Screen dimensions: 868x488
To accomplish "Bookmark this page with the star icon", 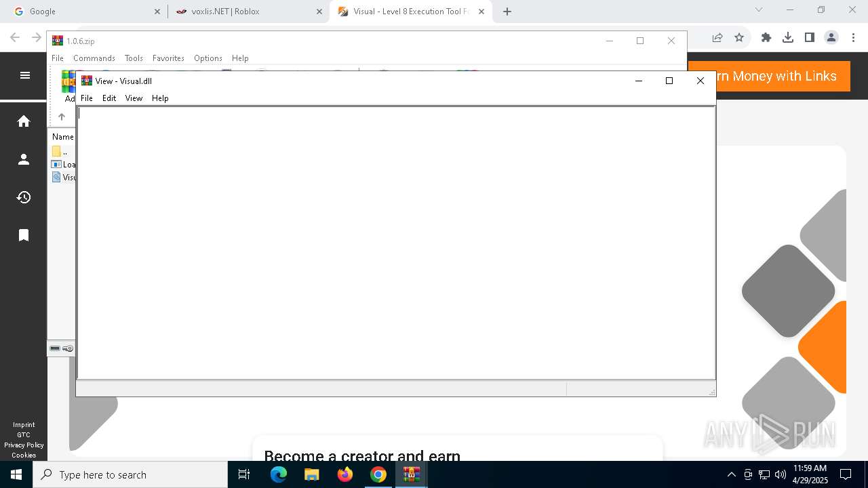I will pyautogui.click(x=739, y=38).
